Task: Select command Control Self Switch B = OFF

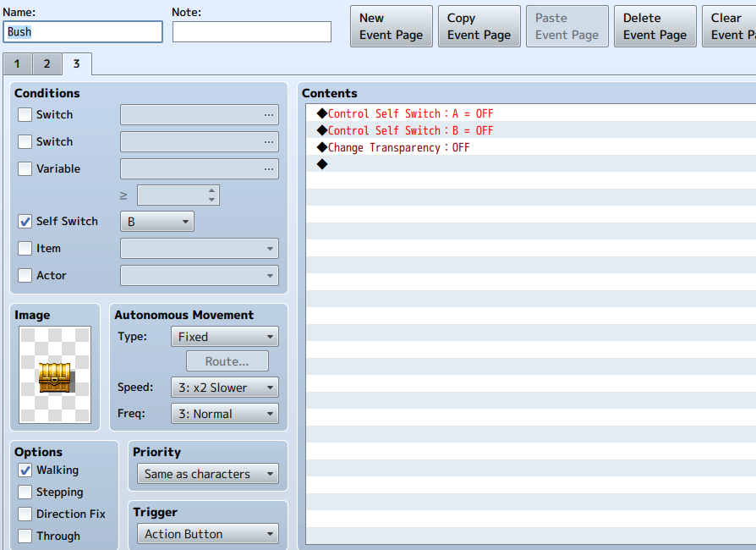Action: [531, 131]
